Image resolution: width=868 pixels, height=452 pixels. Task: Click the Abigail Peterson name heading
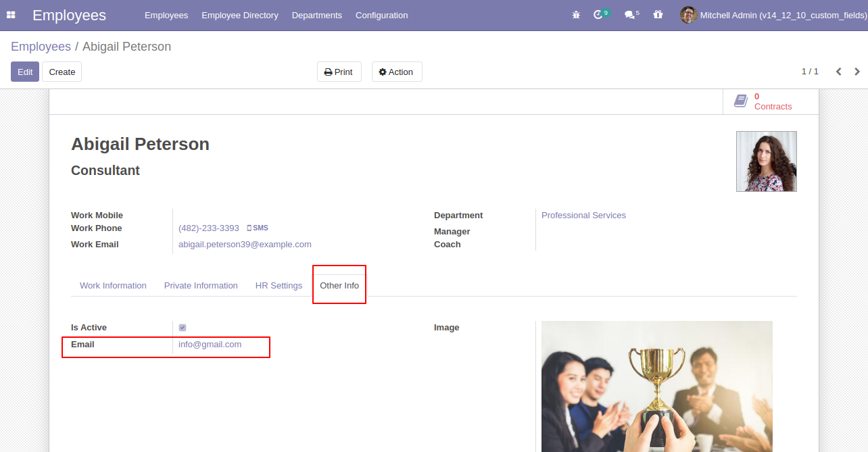click(140, 144)
